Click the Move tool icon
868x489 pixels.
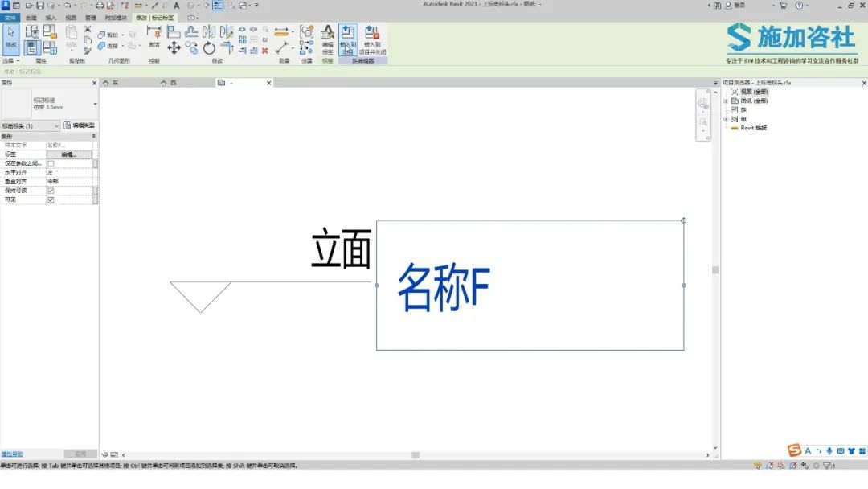pos(174,48)
